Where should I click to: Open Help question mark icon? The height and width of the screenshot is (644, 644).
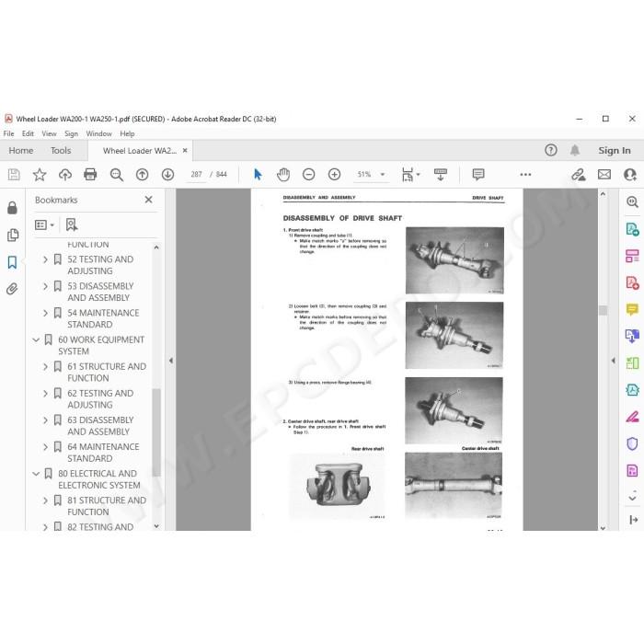[551, 150]
